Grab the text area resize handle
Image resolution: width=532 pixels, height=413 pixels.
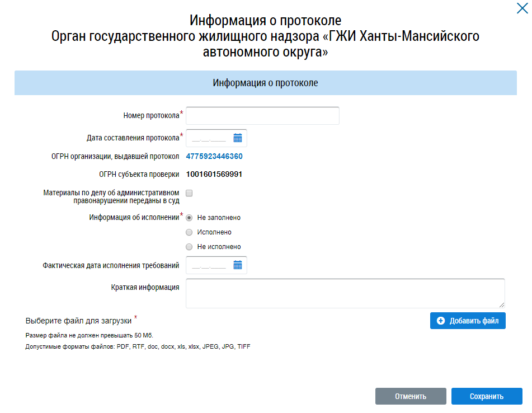502,305
